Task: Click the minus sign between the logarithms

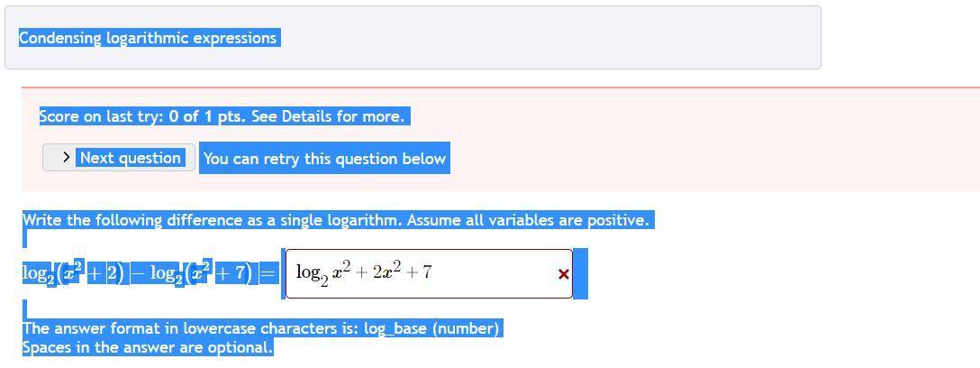Action: (x=138, y=273)
